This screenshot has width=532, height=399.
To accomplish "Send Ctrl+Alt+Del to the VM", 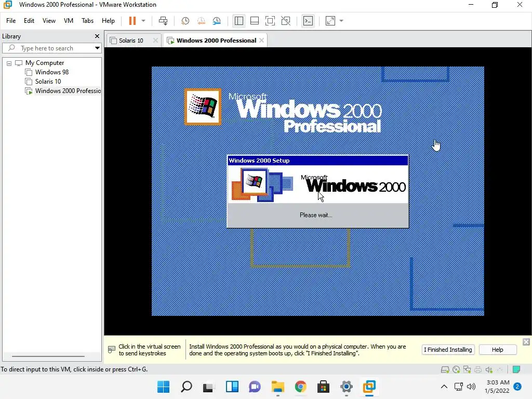I will 163,21.
